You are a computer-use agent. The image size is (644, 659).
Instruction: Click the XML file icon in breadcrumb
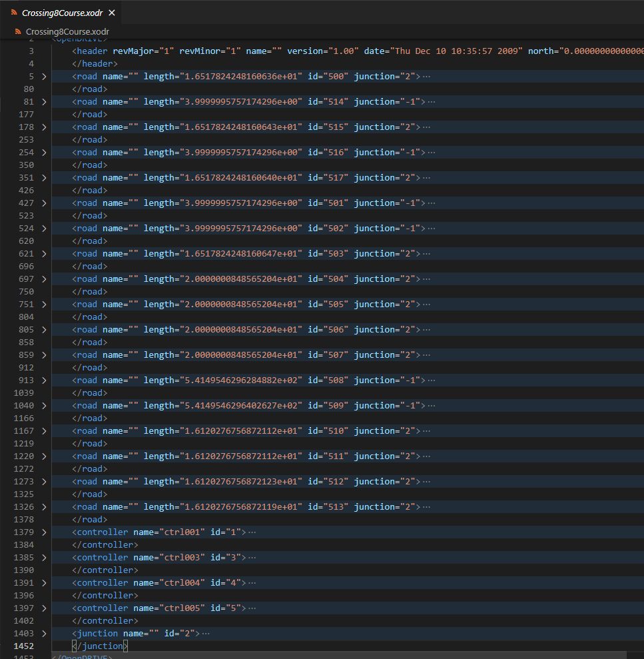coord(18,31)
